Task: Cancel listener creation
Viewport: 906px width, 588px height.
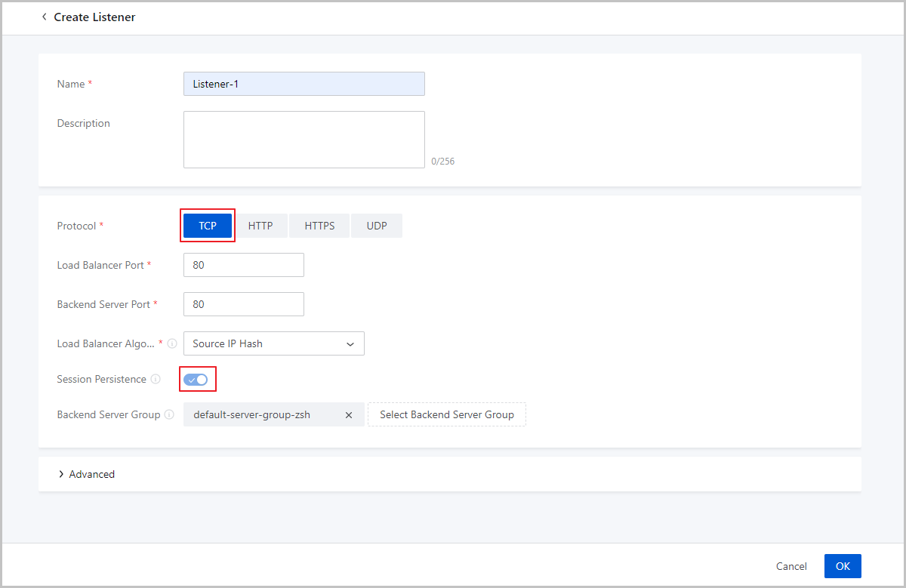Action: click(791, 566)
